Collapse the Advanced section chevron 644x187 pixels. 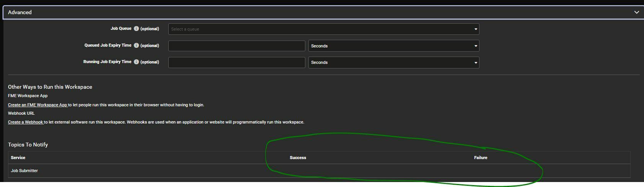tap(636, 12)
